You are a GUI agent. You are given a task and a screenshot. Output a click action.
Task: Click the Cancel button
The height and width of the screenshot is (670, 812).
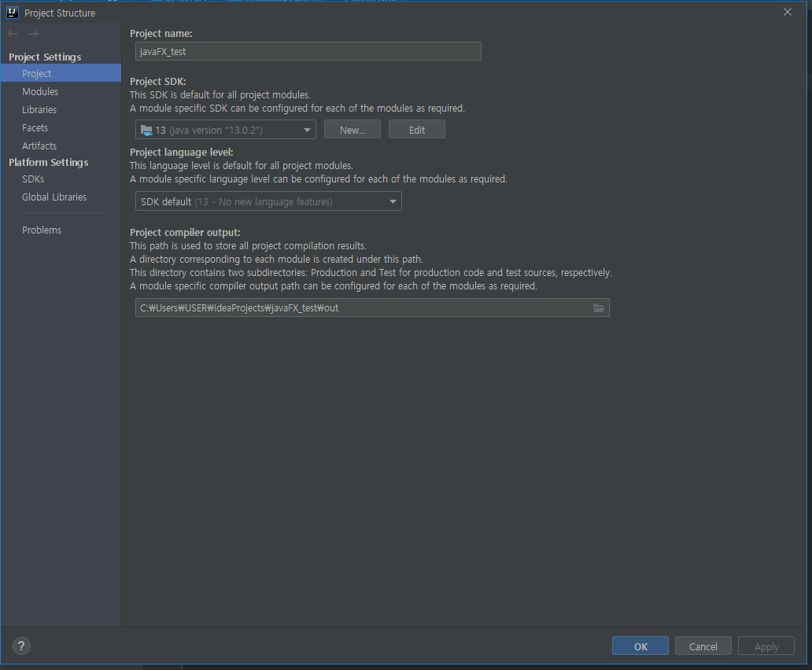tap(703, 646)
